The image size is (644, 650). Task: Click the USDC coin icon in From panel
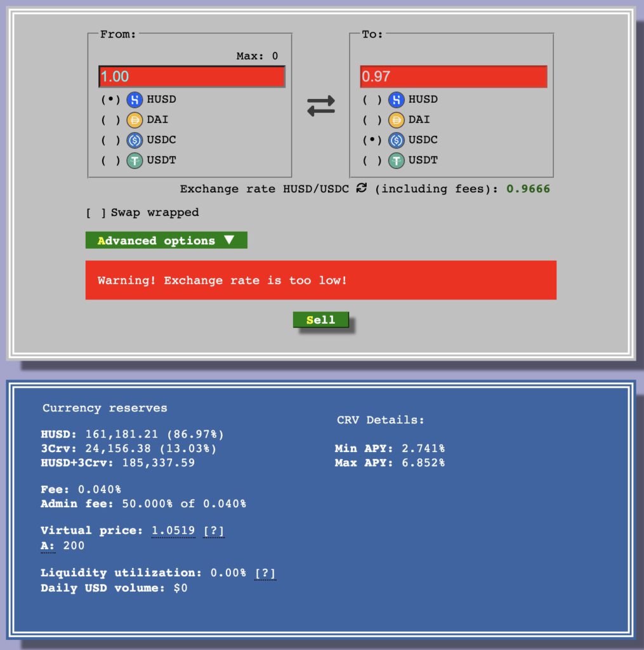point(135,140)
